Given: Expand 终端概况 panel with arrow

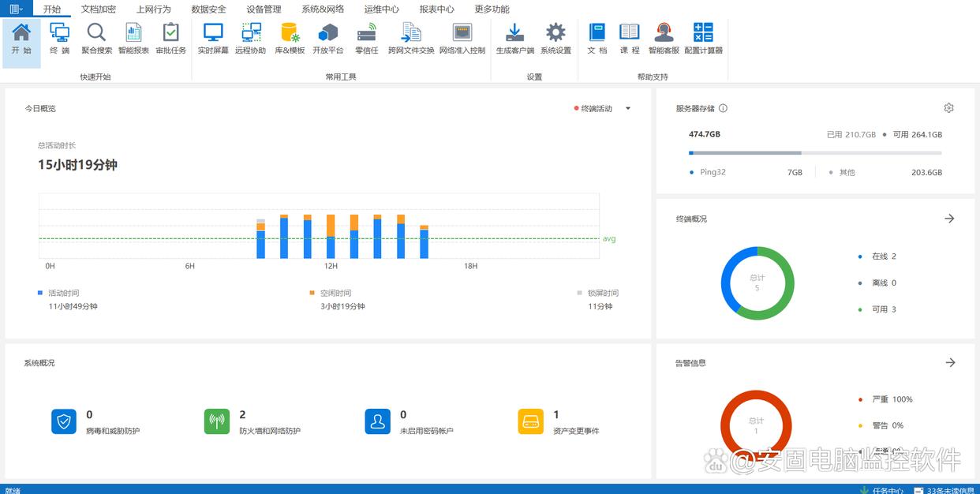Looking at the screenshot, I should [949, 219].
